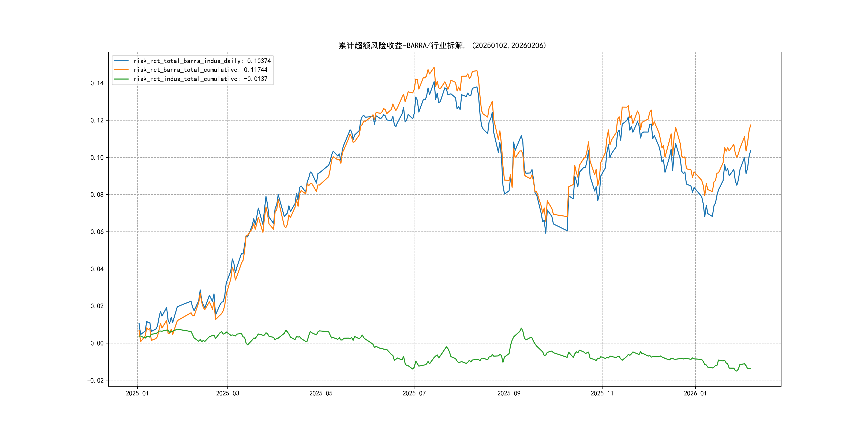Click the chart title text
This screenshot has width=868, height=434.
click(x=442, y=46)
